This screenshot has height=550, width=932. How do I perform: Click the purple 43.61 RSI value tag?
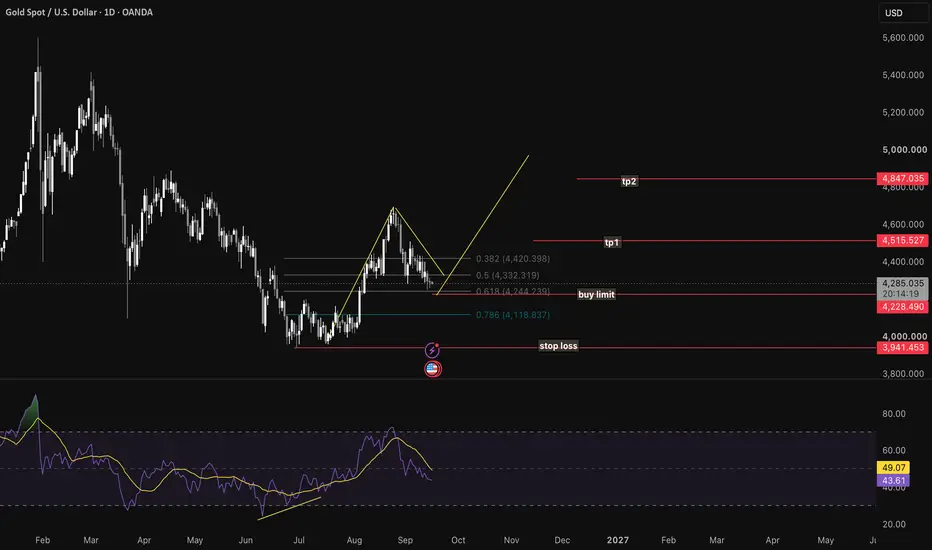[893, 480]
